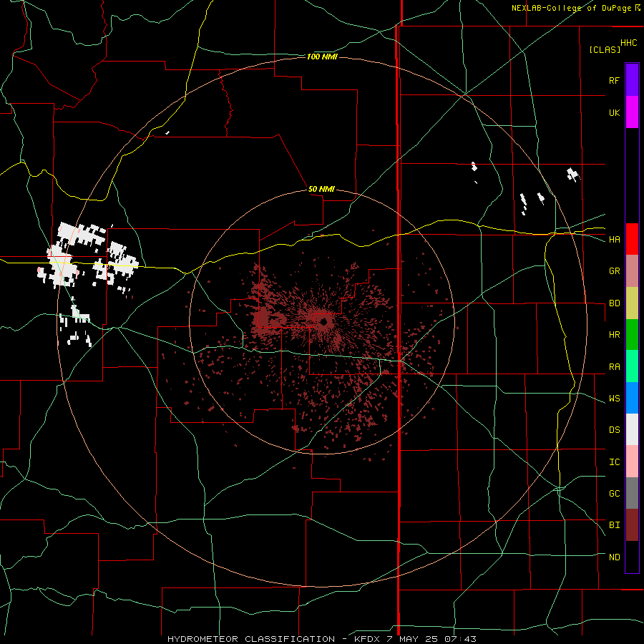Click the 'BD' legend label
Viewport: 644px width, 644px height.
(x=614, y=303)
